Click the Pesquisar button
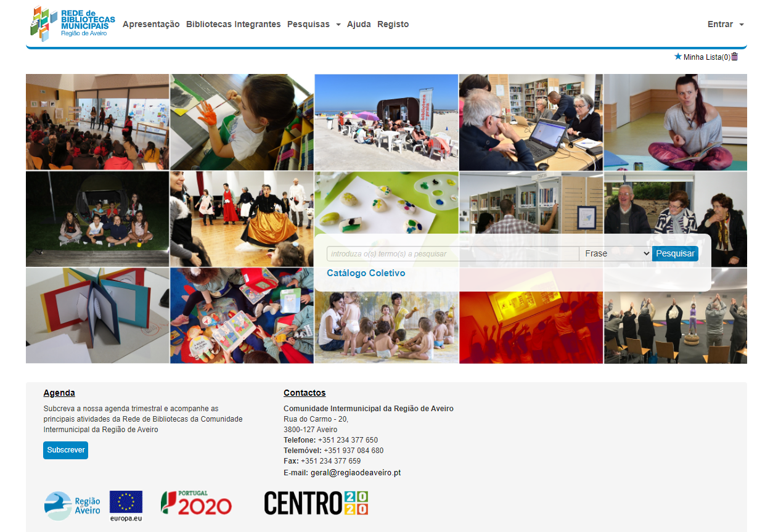This screenshot has height=532, width=765. (x=675, y=253)
